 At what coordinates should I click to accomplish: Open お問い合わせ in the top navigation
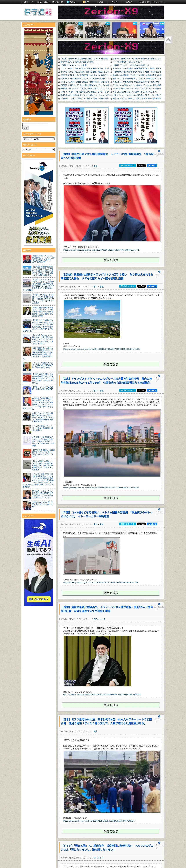click(157, 2)
